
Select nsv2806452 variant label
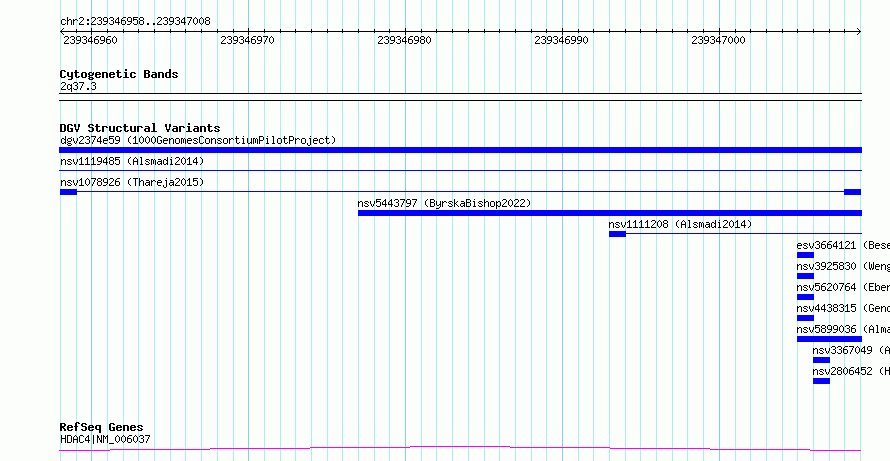point(851,371)
